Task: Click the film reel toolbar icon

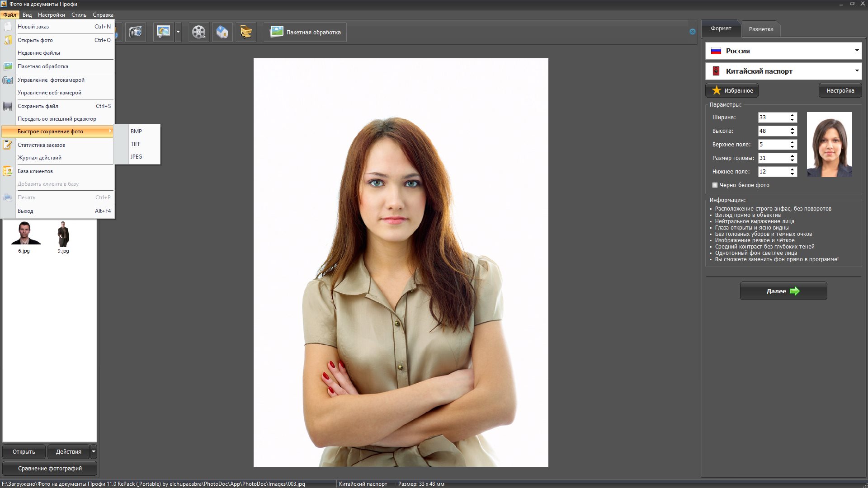Action: (198, 32)
